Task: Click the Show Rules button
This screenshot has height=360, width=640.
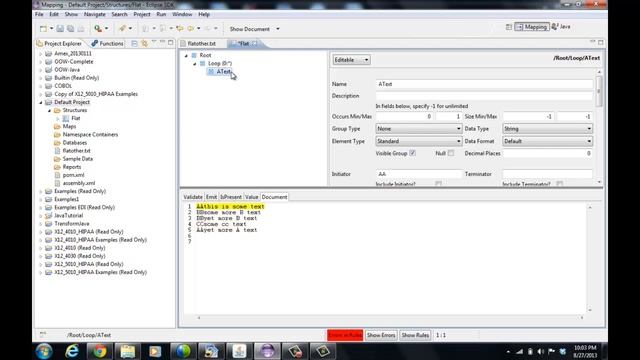Action: [x=415, y=335]
